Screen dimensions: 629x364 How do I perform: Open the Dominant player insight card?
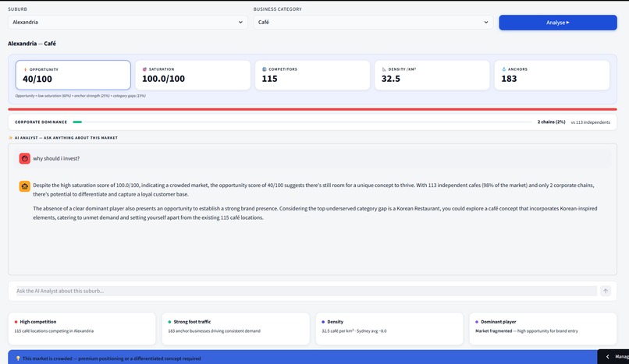(x=542, y=328)
